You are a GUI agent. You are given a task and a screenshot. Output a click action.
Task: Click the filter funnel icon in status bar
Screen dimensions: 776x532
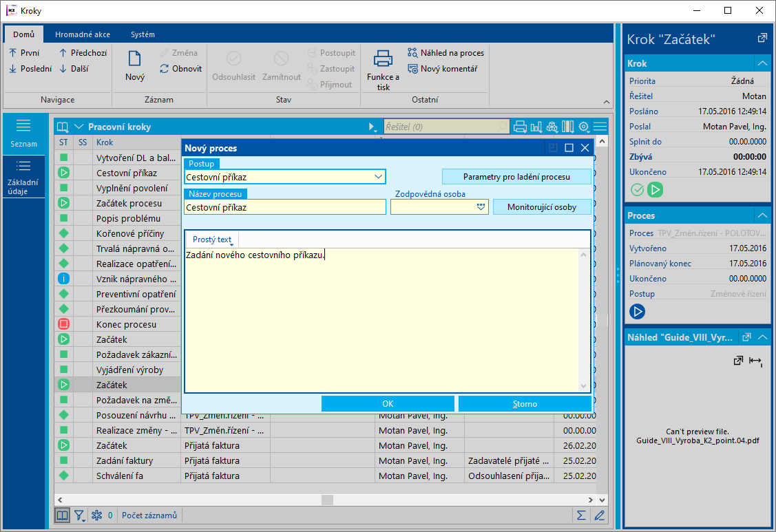[80, 515]
